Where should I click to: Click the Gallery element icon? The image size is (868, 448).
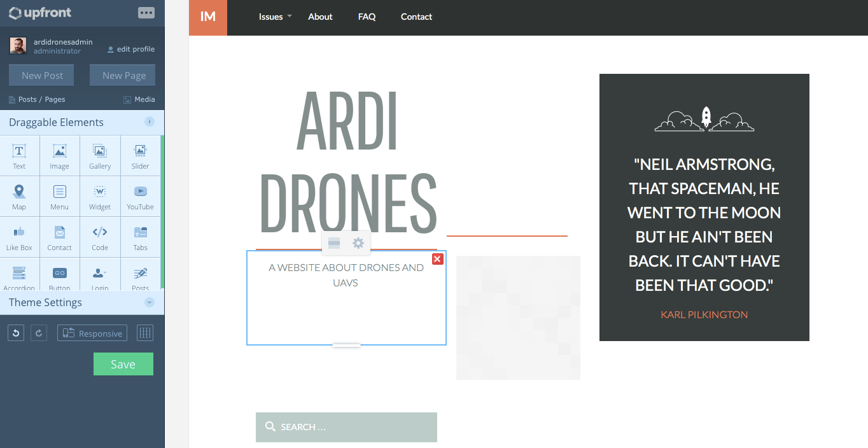(x=99, y=155)
